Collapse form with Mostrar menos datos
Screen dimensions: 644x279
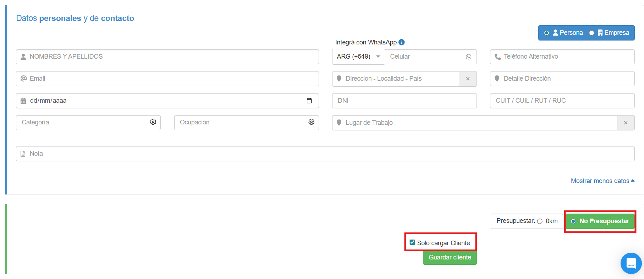point(602,181)
